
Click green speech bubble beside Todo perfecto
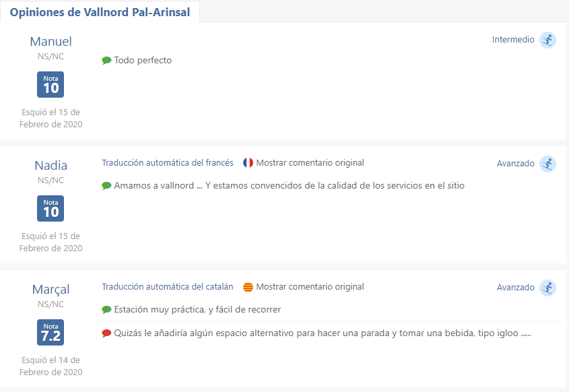[x=106, y=60]
